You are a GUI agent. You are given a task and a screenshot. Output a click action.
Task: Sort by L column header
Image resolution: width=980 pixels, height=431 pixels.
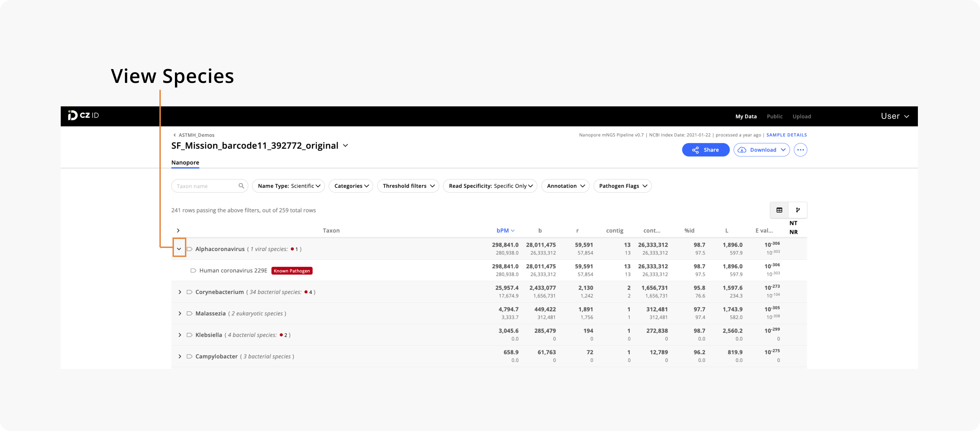[x=726, y=230]
